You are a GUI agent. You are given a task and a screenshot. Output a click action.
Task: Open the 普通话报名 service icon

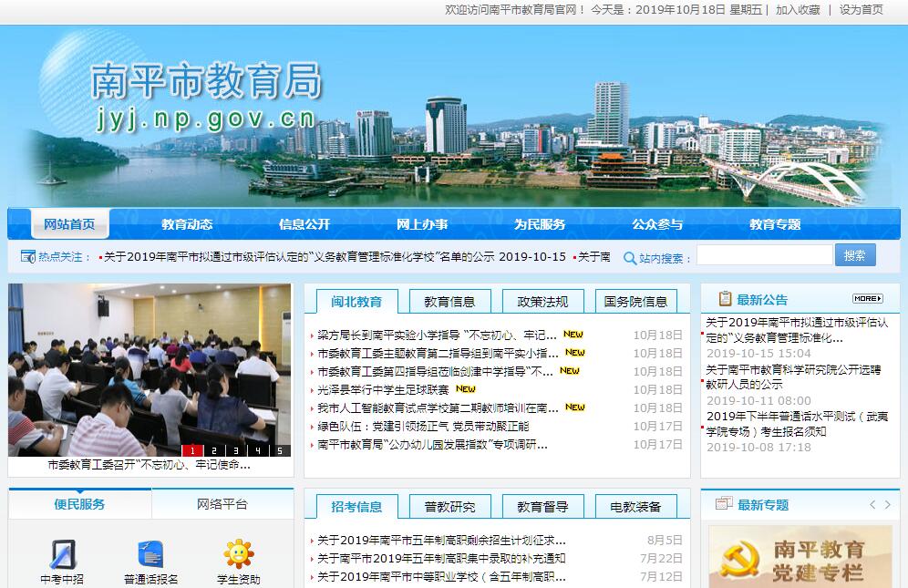pos(150,554)
